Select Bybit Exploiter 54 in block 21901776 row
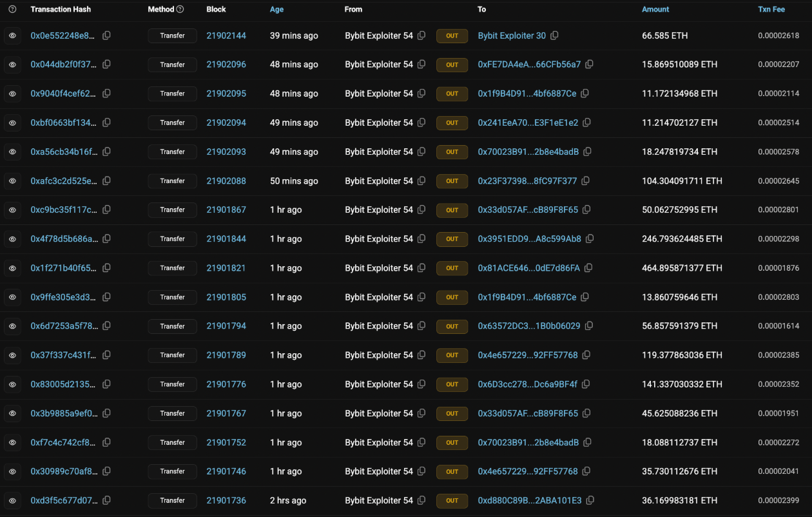The width and height of the screenshot is (812, 517). point(379,384)
